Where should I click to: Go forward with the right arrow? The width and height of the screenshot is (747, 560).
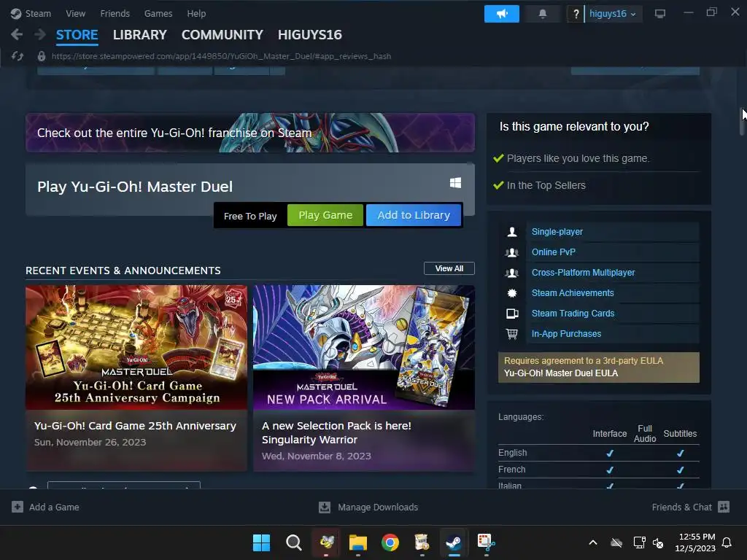[x=40, y=34]
